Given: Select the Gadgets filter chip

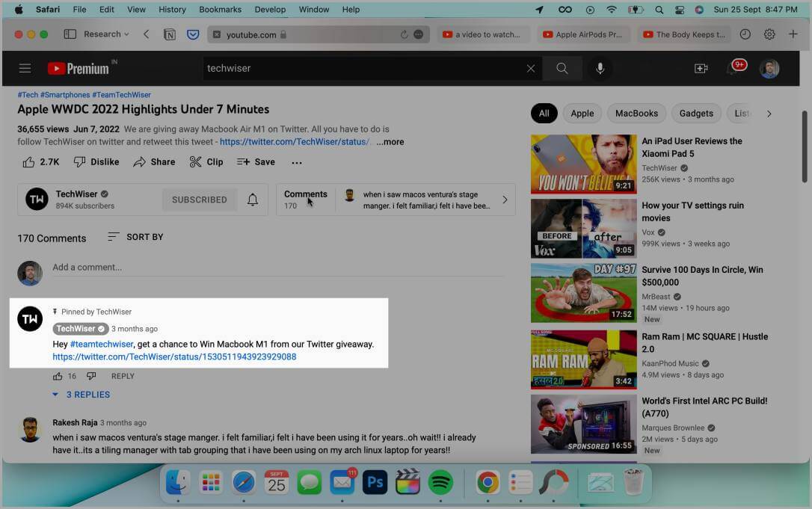Looking at the screenshot, I should [696, 114].
